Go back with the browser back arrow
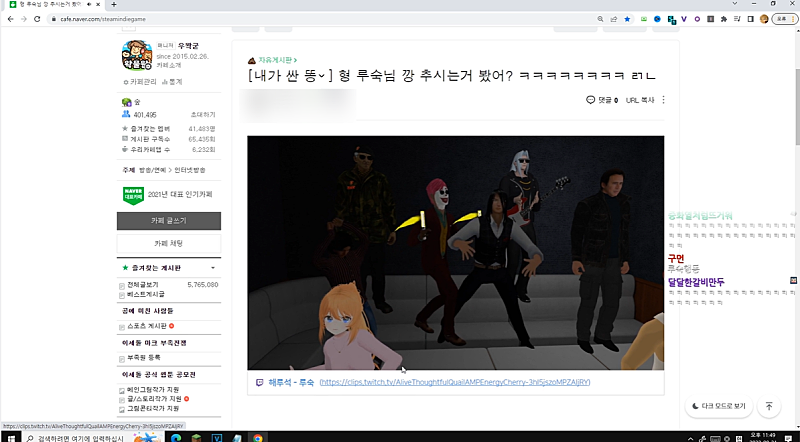The image size is (800, 442). tap(11, 19)
